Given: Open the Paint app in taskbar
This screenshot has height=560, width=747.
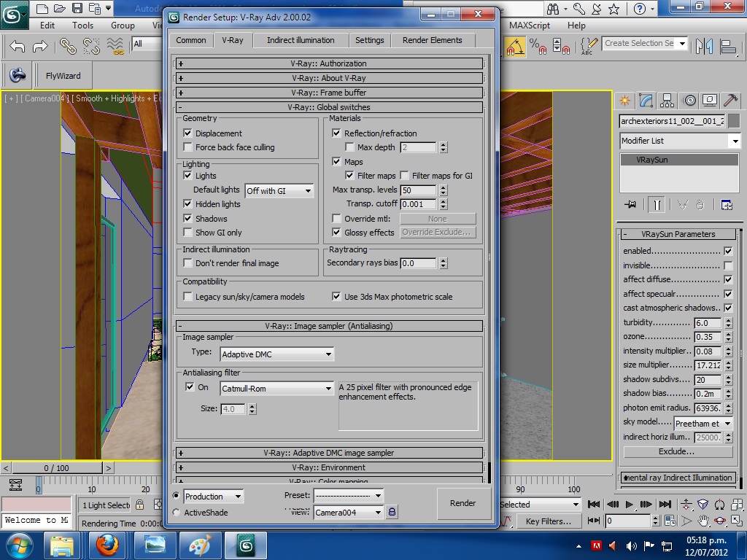Looking at the screenshot, I should [201, 545].
